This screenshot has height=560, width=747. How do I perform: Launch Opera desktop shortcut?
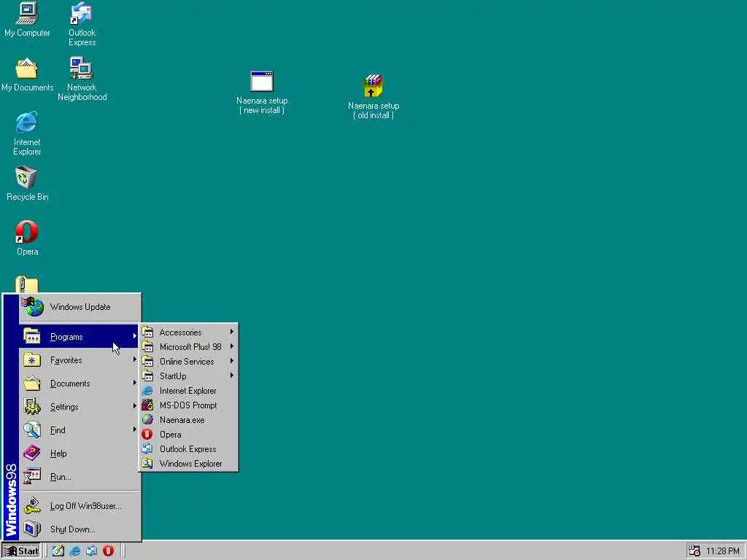click(x=27, y=238)
